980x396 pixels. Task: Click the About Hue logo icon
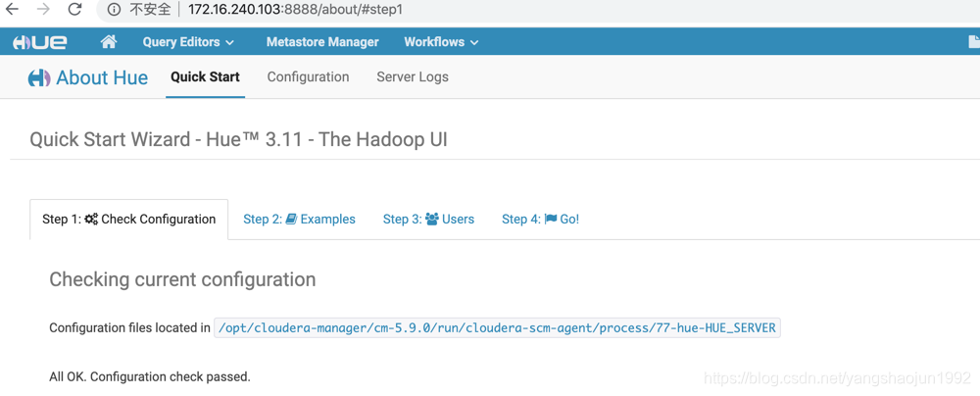39,78
